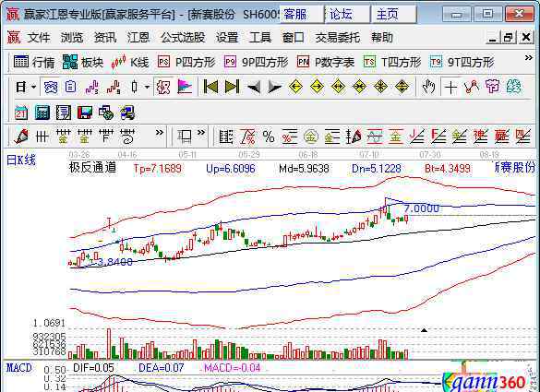Jump to first bar icon
Viewport: 540px width, 392px height.
click(x=210, y=87)
